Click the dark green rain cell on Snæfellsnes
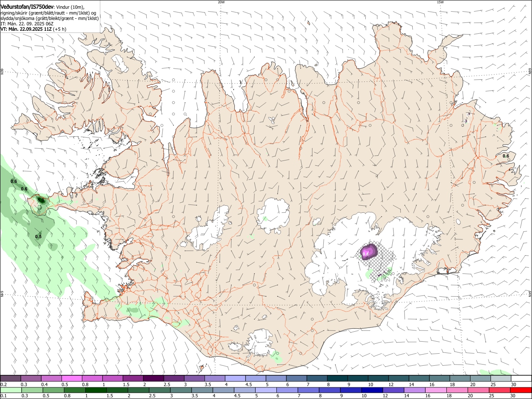This screenshot has width=532, height=399. [41, 200]
